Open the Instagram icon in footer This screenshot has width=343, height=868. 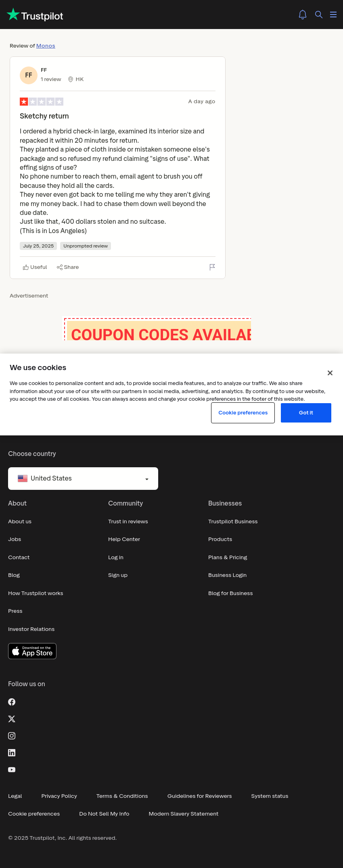[x=12, y=736]
